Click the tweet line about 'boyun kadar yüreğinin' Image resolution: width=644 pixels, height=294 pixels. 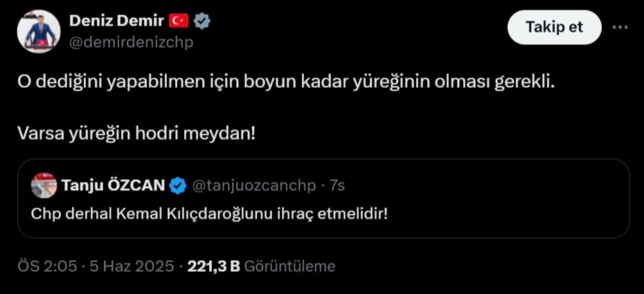[287, 81]
